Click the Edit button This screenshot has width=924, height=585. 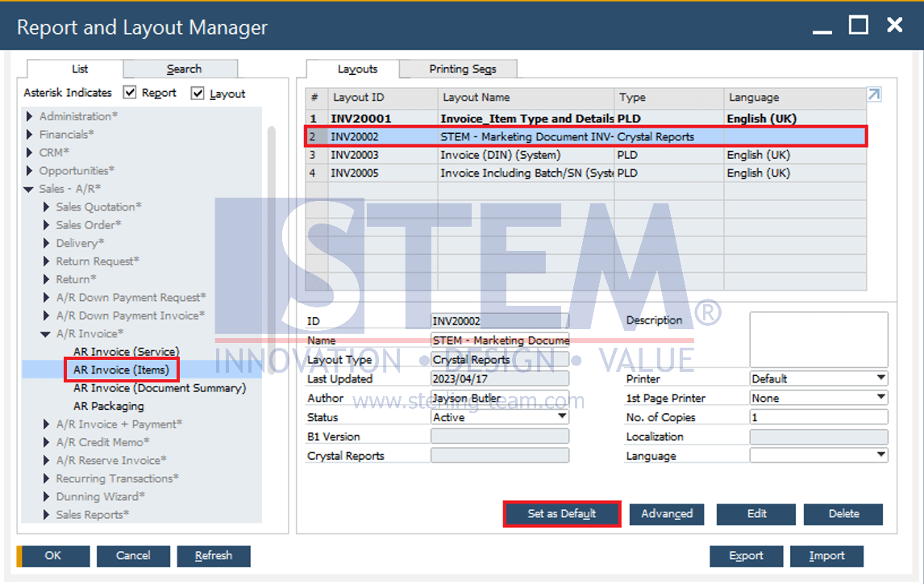(756, 514)
